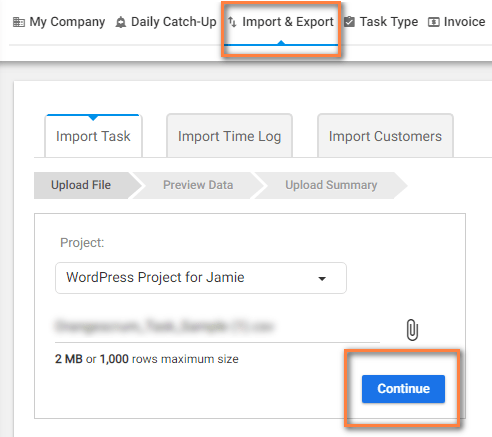Screen dimensions: 492x437
Task: Switch to the Import Customers tab
Action: click(385, 136)
